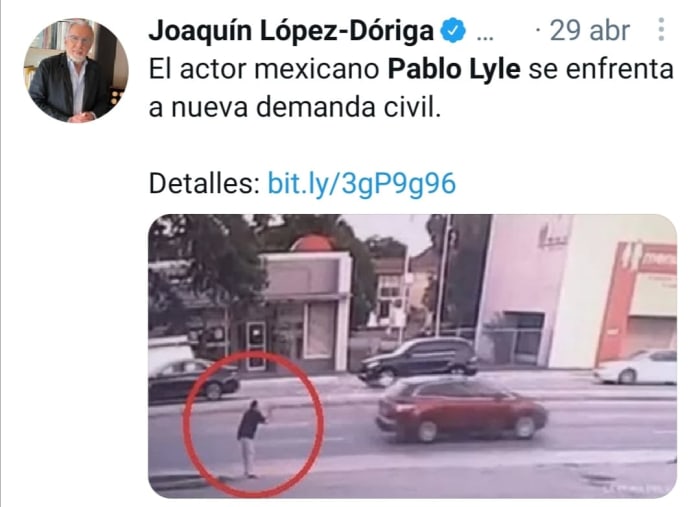Image resolution: width=700 pixels, height=507 pixels.
Task: Open the bit.ly/3gP9g96 link
Action: [x=362, y=183]
